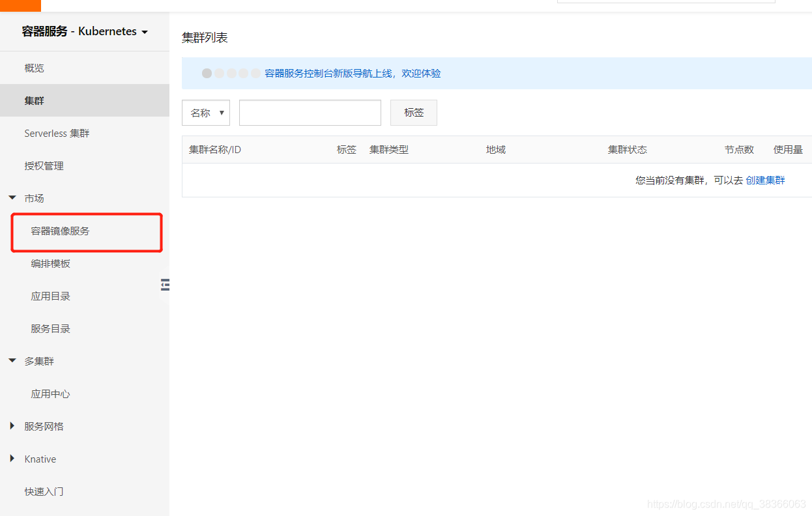Open the 名称 filter dropdown
This screenshot has height=516, width=812.
pos(206,113)
